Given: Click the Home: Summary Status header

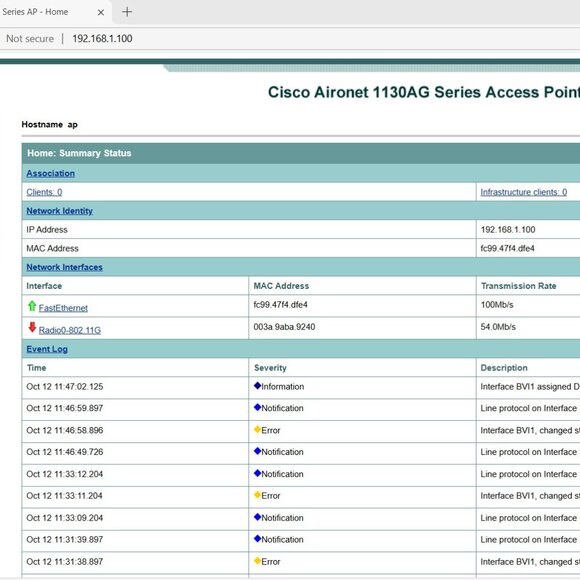Looking at the screenshot, I should [79, 153].
